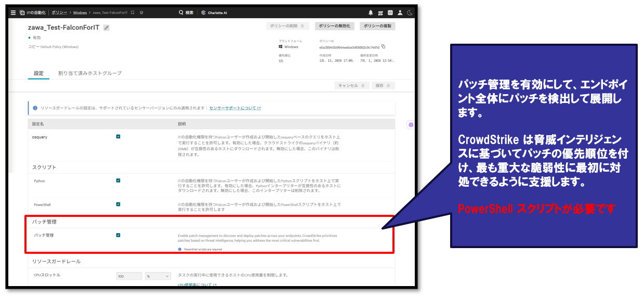Screen dimensions: 644x297
Task: Click Default Policy (Windows) copy source text
Action: click(60, 47)
